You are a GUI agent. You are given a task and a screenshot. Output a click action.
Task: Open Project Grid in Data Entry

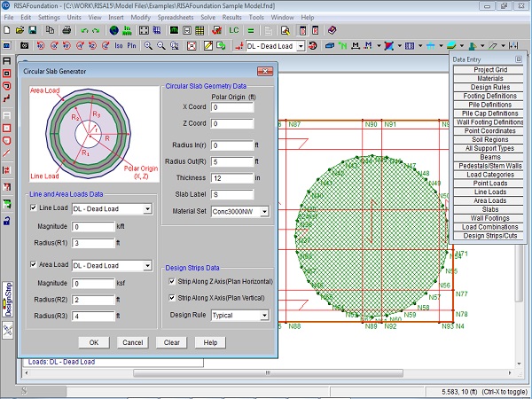pyautogui.click(x=489, y=69)
